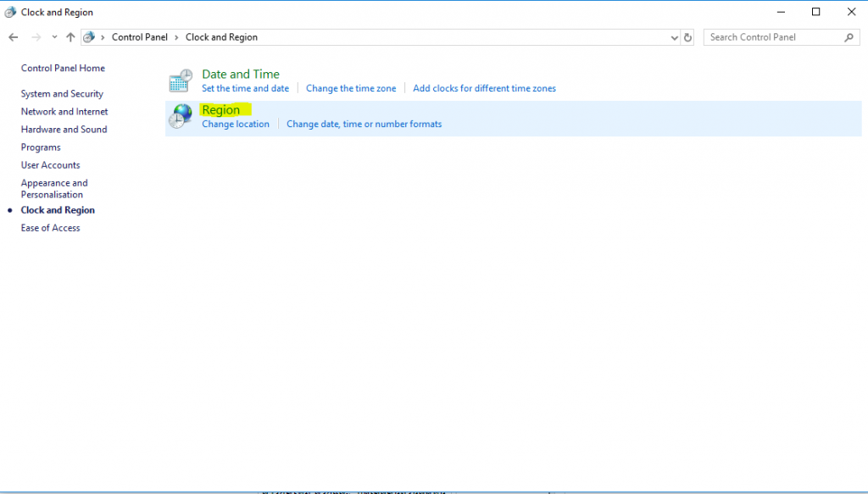The height and width of the screenshot is (494, 868).
Task: Refresh the Control Panel view
Action: pyautogui.click(x=687, y=37)
